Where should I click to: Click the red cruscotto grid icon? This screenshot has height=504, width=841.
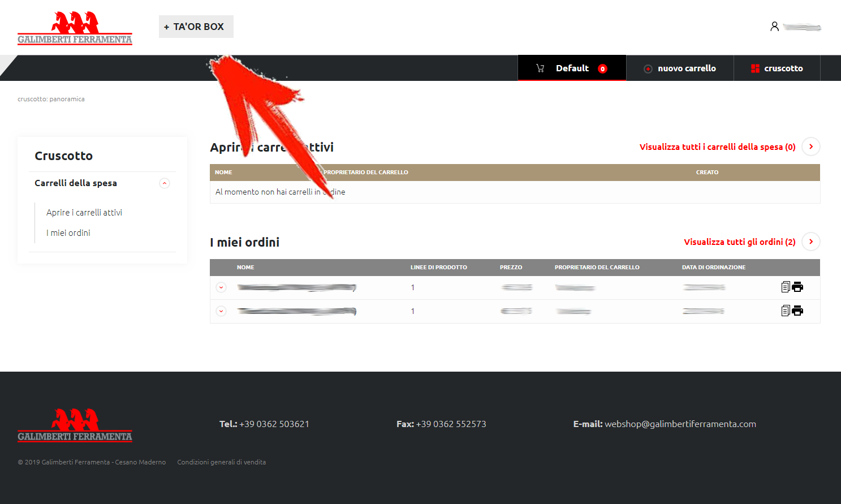pyautogui.click(x=755, y=68)
